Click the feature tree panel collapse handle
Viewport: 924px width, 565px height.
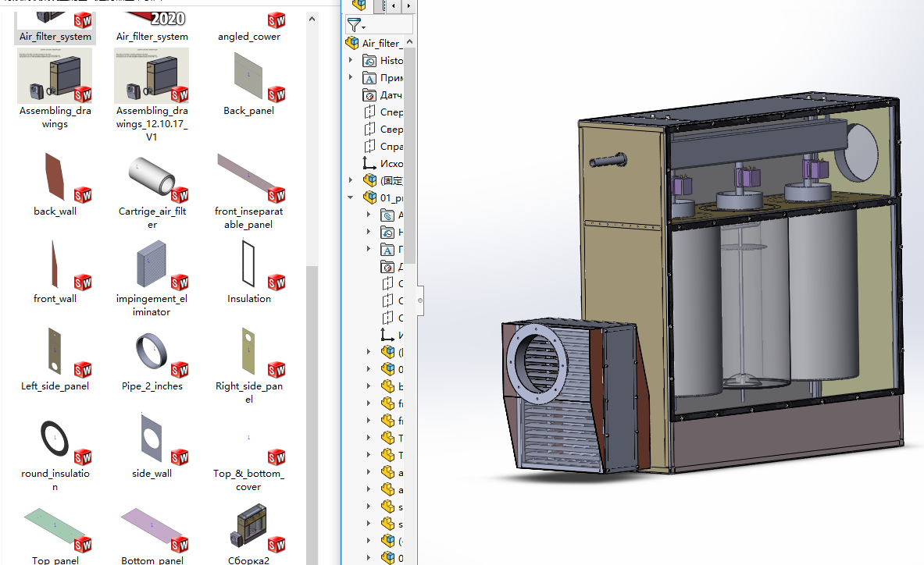tap(420, 300)
